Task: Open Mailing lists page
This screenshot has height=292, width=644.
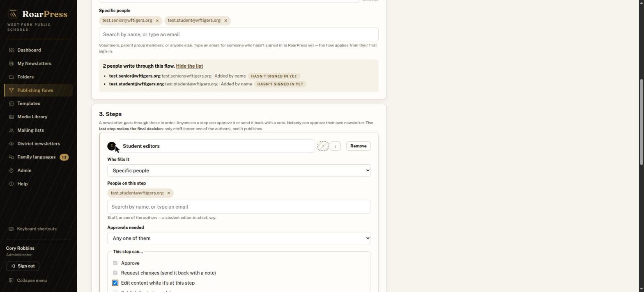Action: tap(38, 130)
